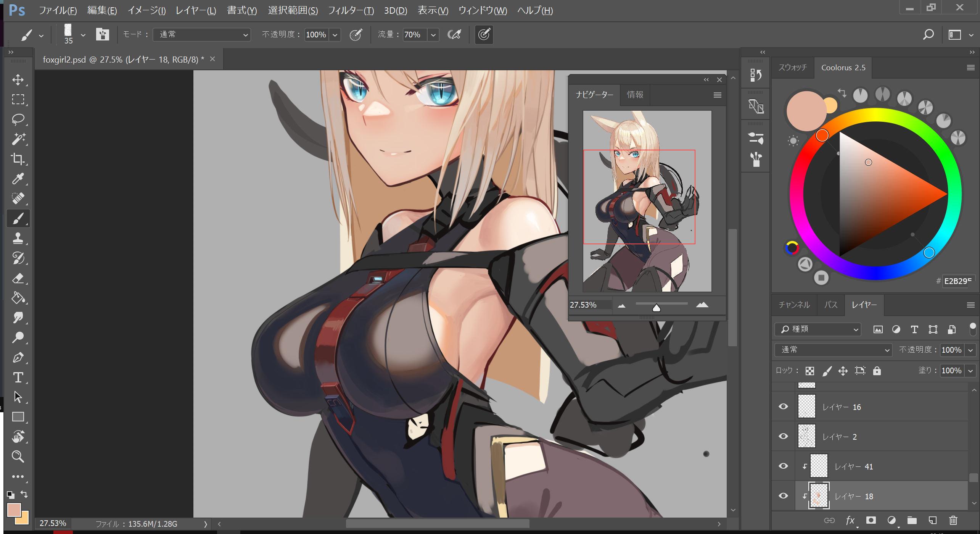Select the Pen tool
This screenshot has width=980, height=534.
[18, 358]
